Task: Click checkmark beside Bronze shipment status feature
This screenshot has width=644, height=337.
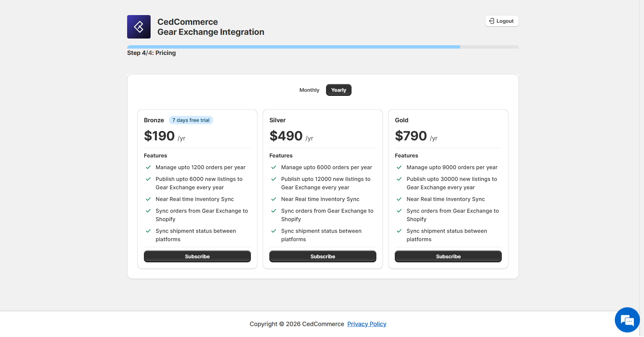Action: coord(148,231)
